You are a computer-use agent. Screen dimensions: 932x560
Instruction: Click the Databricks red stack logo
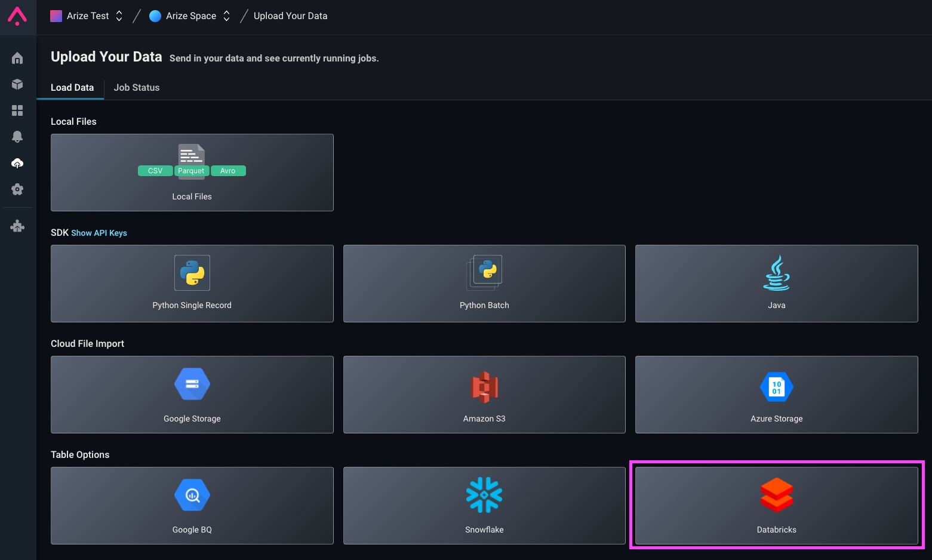(x=776, y=495)
